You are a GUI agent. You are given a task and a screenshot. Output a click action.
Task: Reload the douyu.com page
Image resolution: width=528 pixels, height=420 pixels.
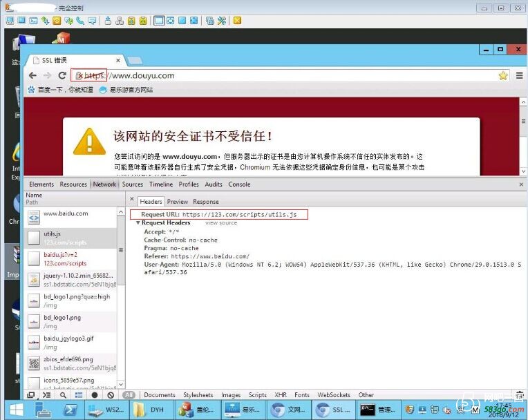(x=62, y=75)
